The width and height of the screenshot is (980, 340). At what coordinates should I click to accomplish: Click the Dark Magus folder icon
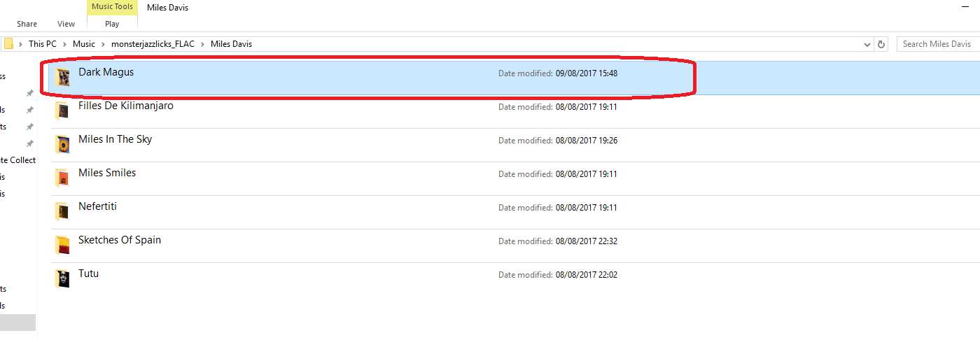point(63,77)
